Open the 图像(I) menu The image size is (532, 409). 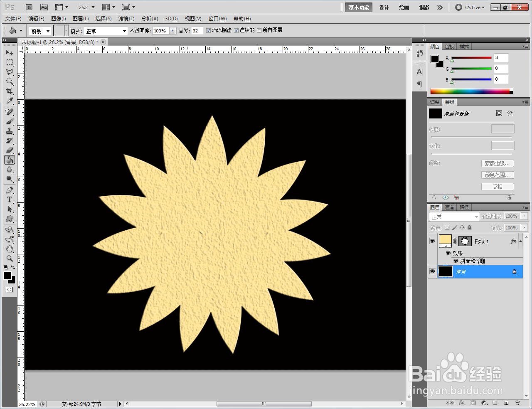coord(59,19)
